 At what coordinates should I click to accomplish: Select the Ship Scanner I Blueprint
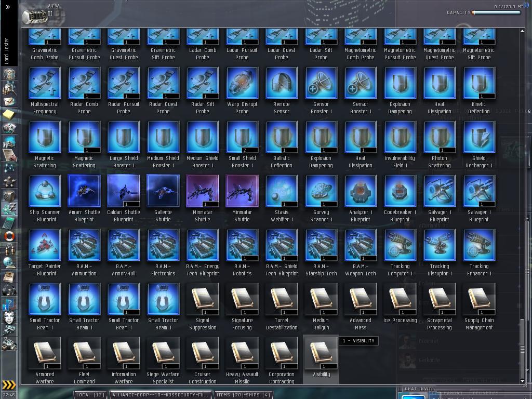click(x=45, y=199)
